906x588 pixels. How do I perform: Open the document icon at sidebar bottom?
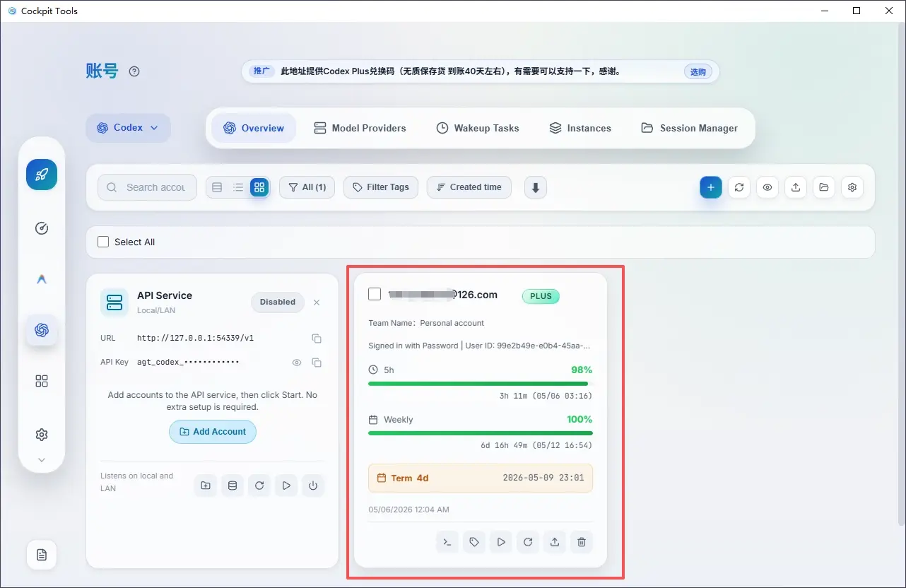pyautogui.click(x=42, y=555)
